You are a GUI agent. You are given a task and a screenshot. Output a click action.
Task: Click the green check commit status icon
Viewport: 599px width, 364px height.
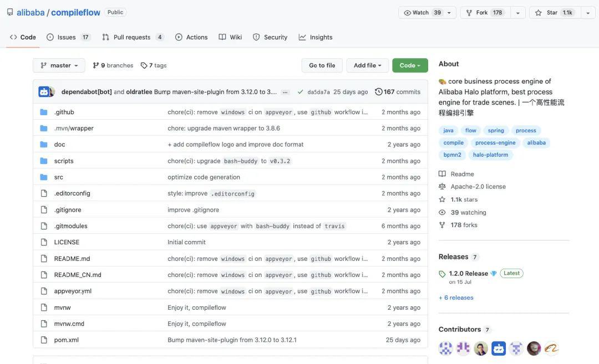pos(300,92)
